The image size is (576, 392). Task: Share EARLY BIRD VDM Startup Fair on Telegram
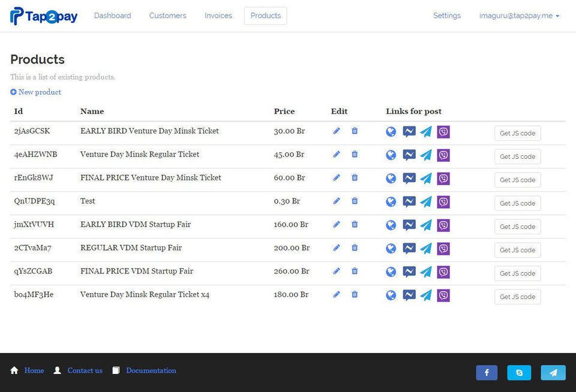tap(426, 225)
